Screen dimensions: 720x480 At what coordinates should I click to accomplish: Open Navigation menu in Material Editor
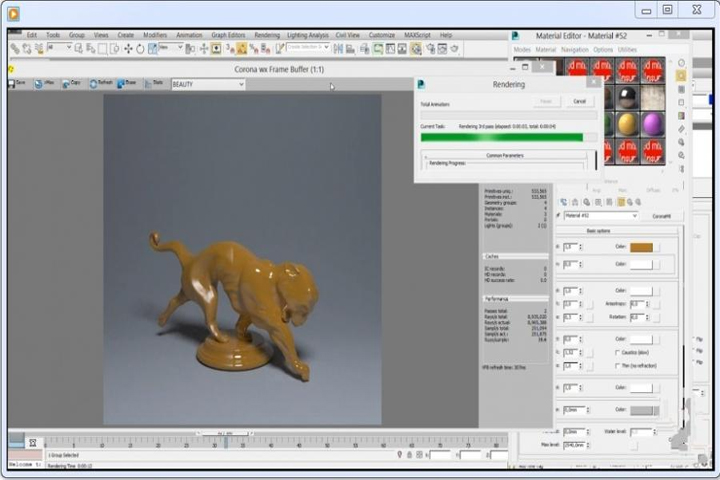pos(574,50)
